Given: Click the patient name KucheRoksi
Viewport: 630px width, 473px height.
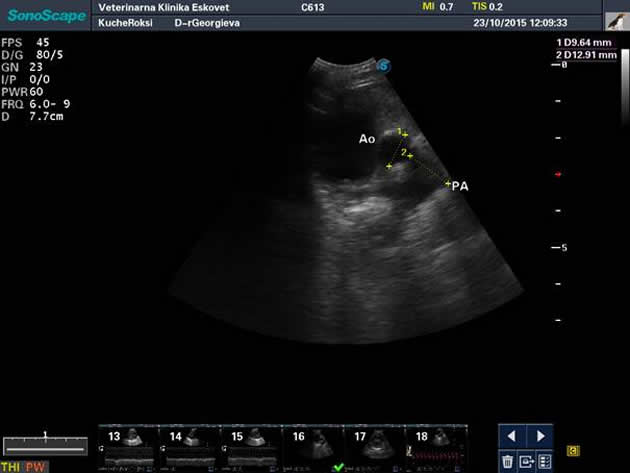Looking at the screenshot, I should (125, 23).
